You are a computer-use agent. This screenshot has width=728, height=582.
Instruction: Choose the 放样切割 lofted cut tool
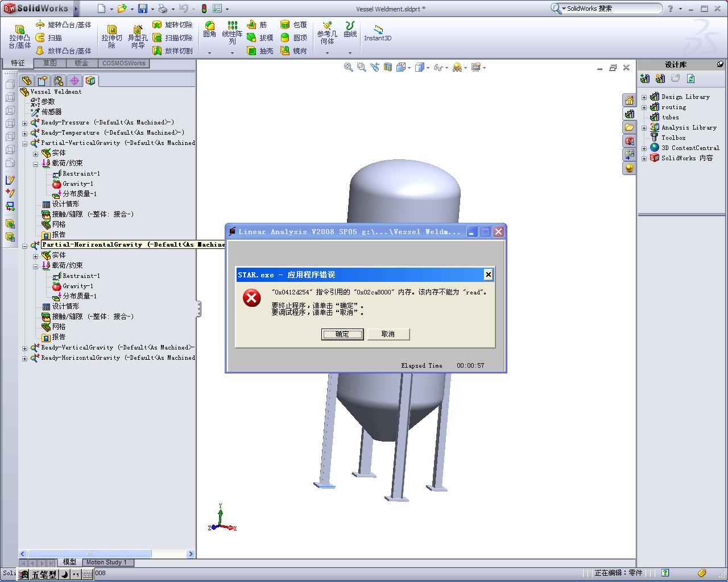coord(173,51)
